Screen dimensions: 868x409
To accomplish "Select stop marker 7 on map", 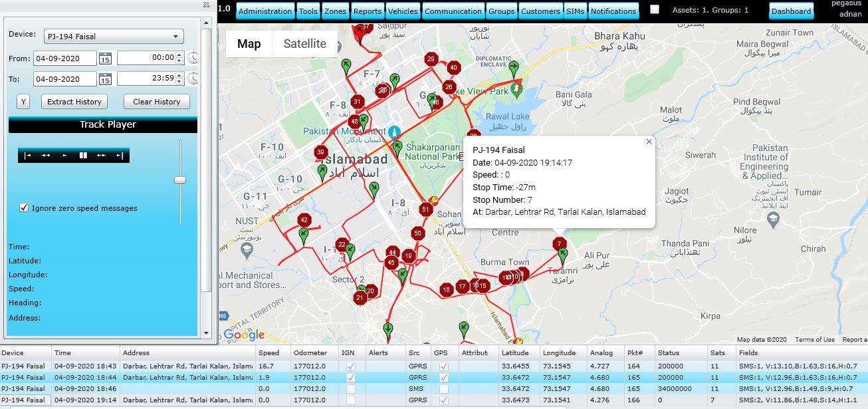I will point(560,243).
